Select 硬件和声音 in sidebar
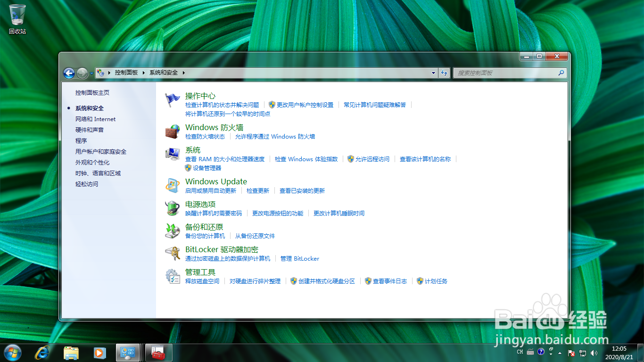The width and height of the screenshot is (644, 362). pyautogui.click(x=90, y=130)
